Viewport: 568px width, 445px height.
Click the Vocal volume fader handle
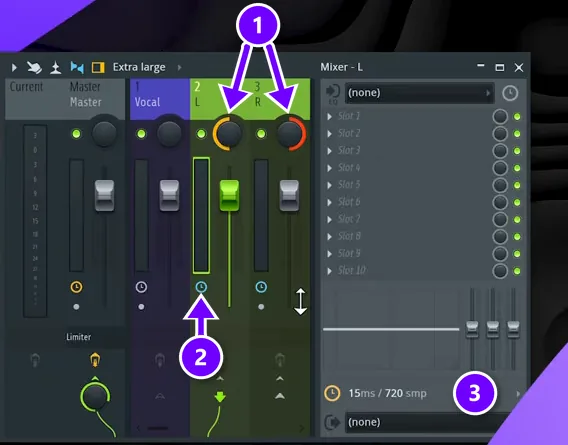click(169, 195)
